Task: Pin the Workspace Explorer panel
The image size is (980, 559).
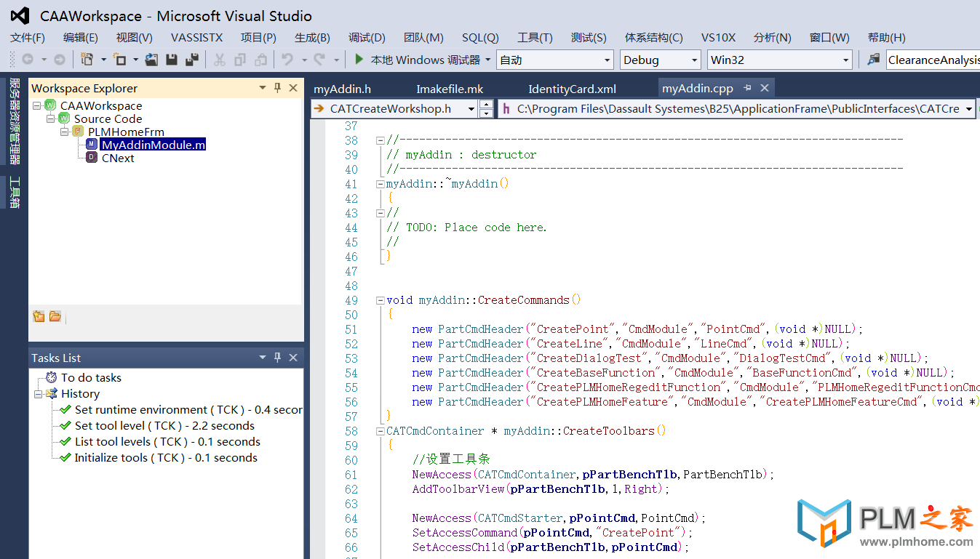Action: point(277,88)
